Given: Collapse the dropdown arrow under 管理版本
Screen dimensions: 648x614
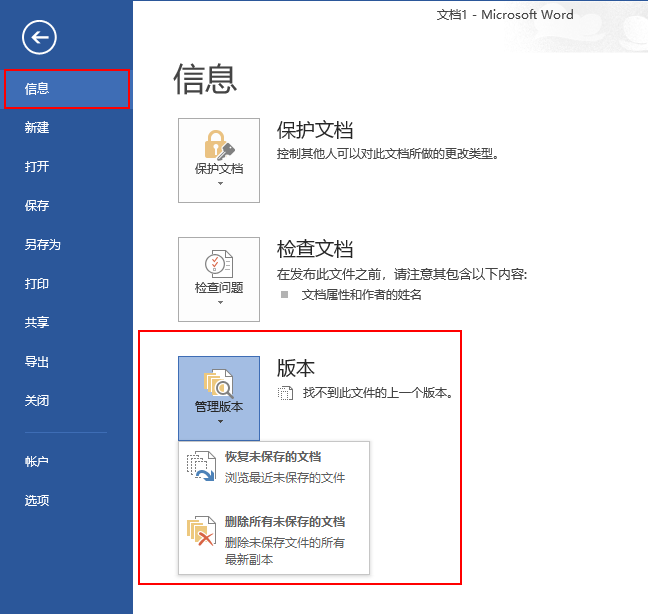Looking at the screenshot, I should pyautogui.click(x=219, y=422).
